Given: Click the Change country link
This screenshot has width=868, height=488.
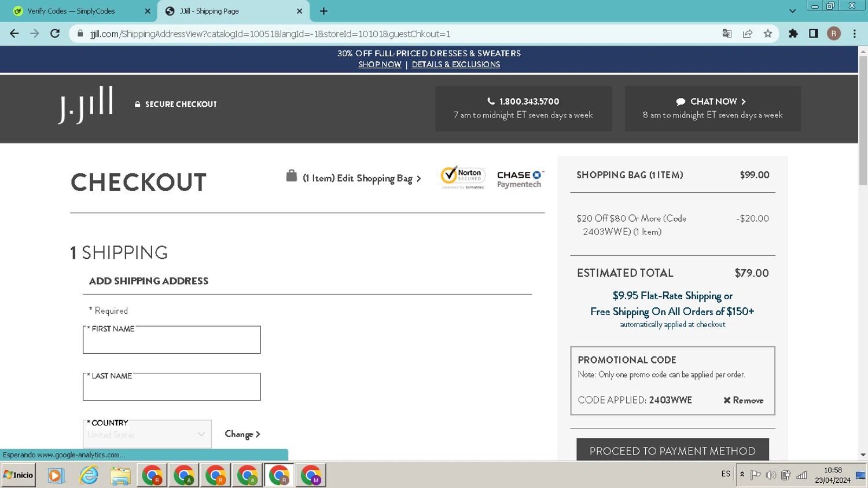Looking at the screenshot, I should (242, 434).
